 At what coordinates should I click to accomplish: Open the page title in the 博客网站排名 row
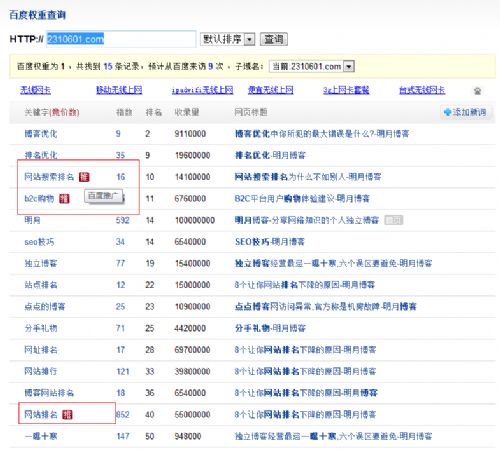(x=306, y=393)
